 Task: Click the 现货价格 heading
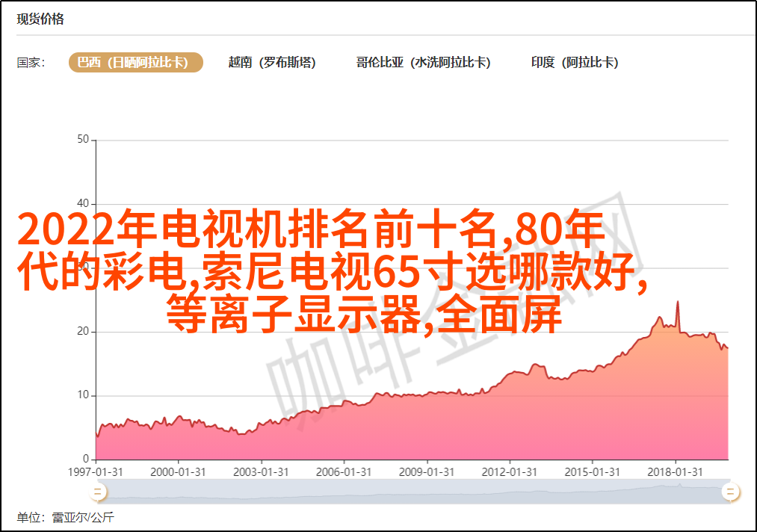click(x=40, y=19)
